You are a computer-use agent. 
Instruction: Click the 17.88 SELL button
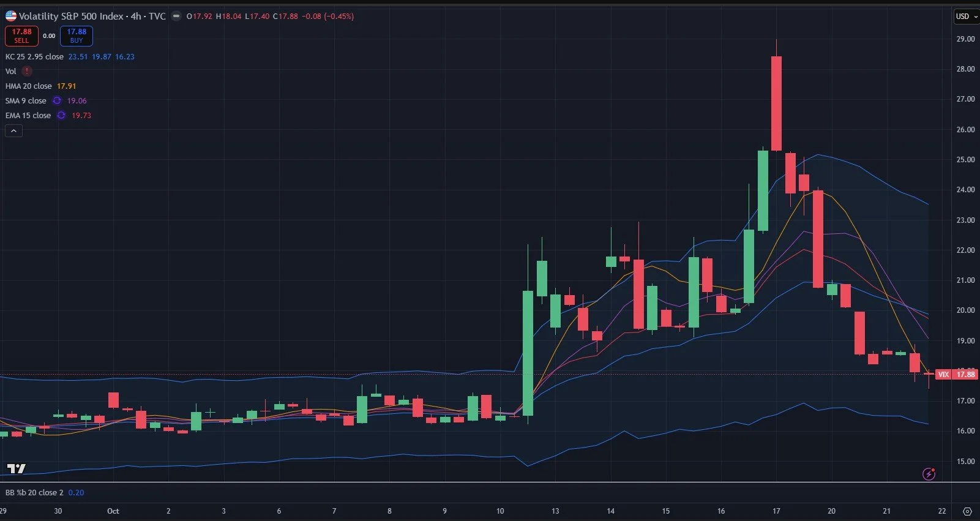click(x=21, y=36)
